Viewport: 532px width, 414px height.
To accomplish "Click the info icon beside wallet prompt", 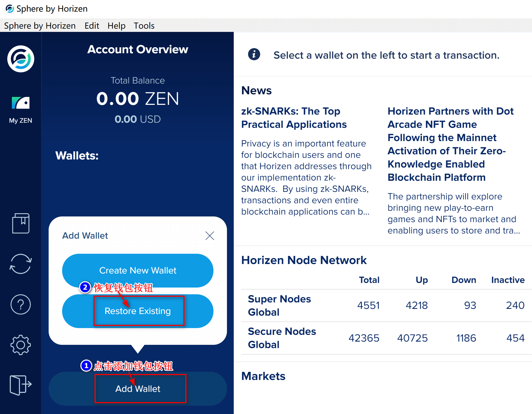I will click(x=254, y=55).
